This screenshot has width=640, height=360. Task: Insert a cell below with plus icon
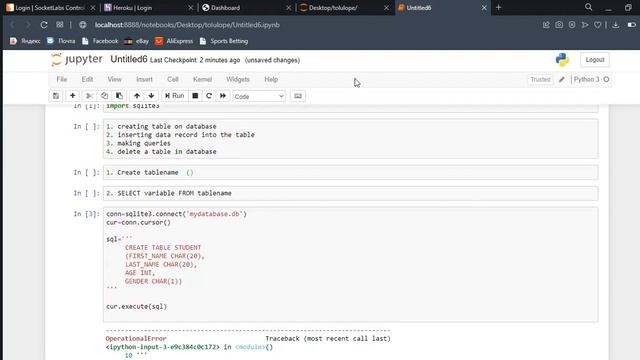pos(72,96)
